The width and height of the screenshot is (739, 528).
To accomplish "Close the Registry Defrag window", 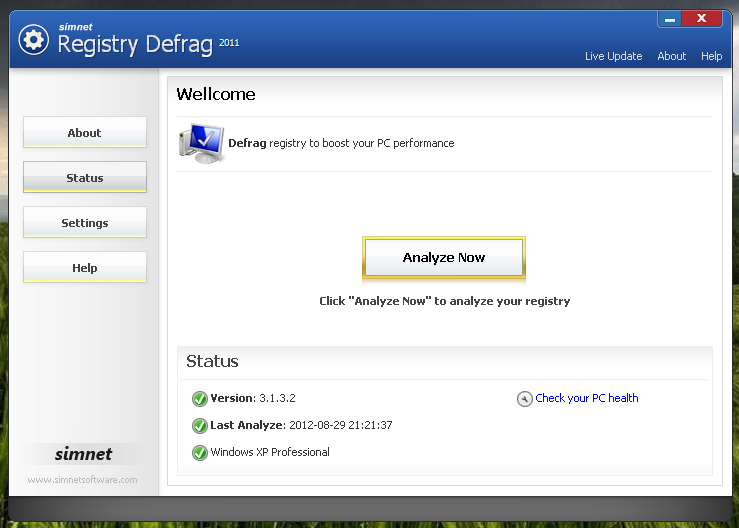I will tap(703, 19).
